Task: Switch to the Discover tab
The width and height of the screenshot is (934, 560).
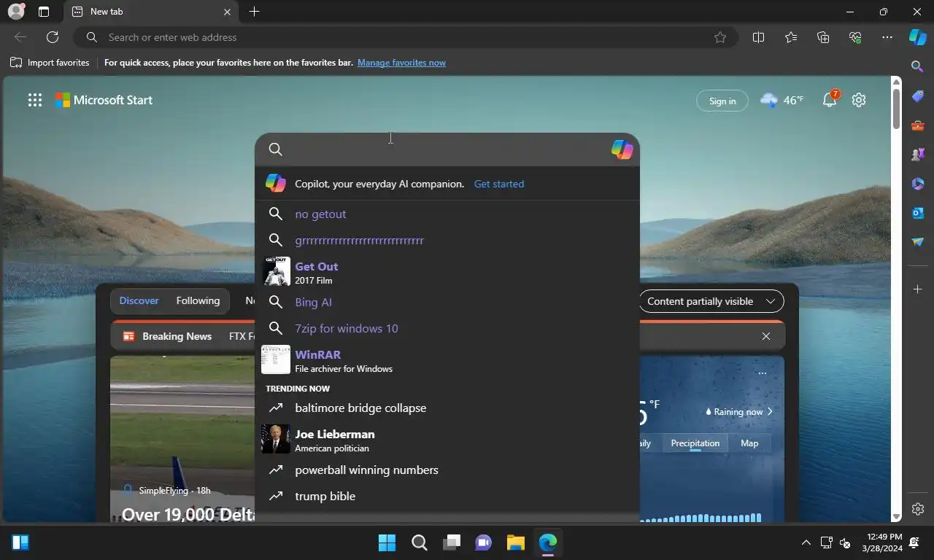Action: [139, 300]
